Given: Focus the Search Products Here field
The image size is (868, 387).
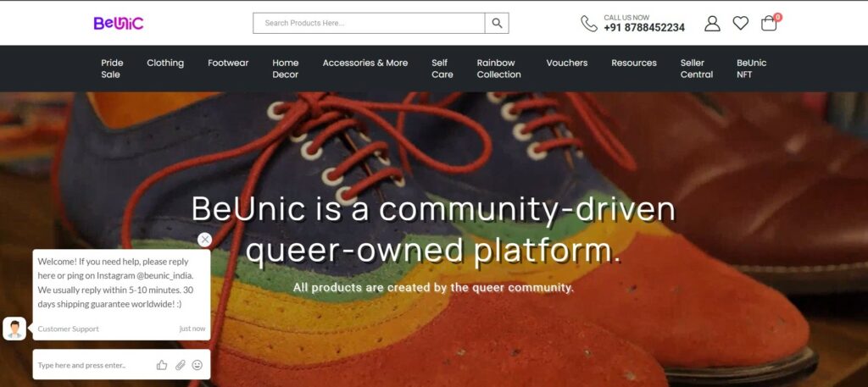Looking at the screenshot, I should (x=369, y=23).
